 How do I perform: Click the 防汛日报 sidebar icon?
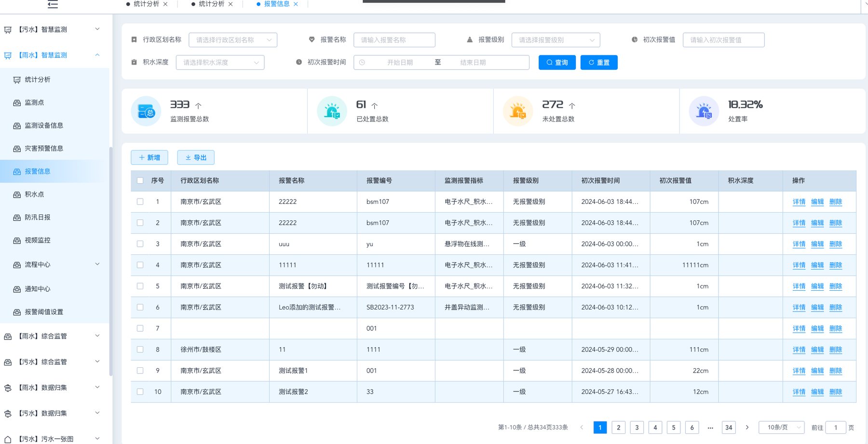pyautogui.click(x=17, y=217)
